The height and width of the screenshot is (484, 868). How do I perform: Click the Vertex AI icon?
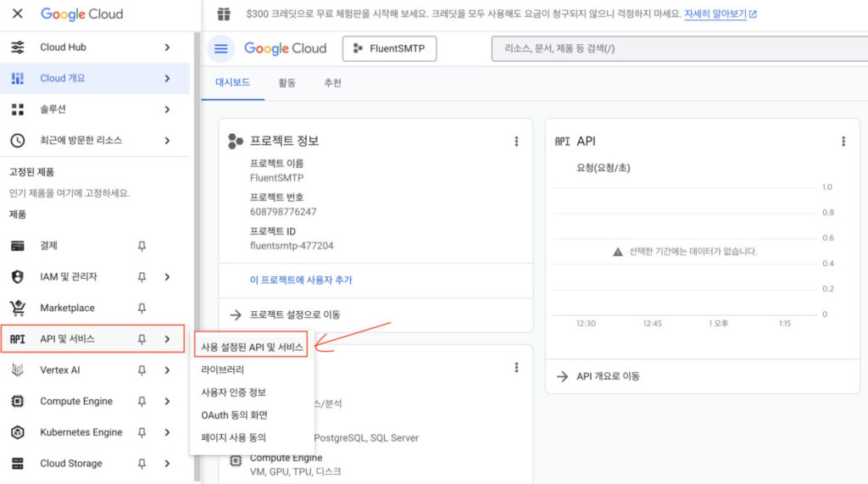18,370
